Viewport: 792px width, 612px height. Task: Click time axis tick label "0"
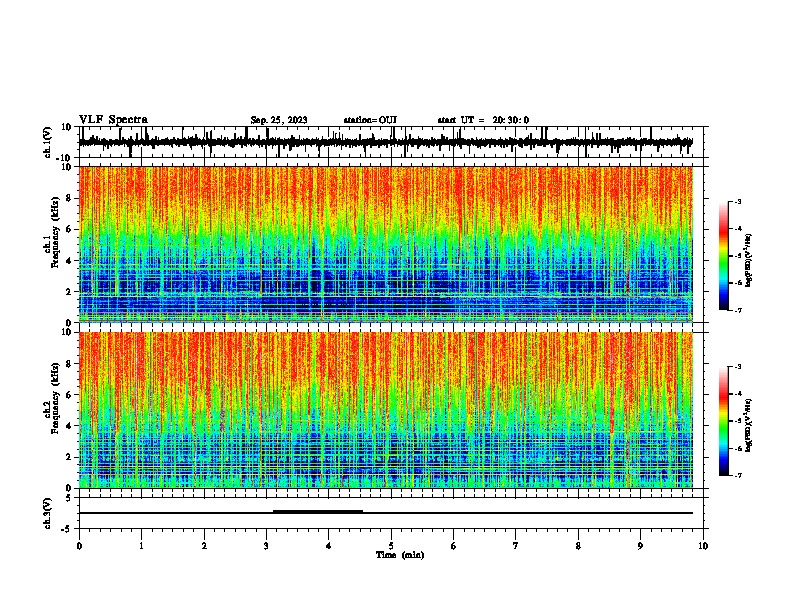79,546
